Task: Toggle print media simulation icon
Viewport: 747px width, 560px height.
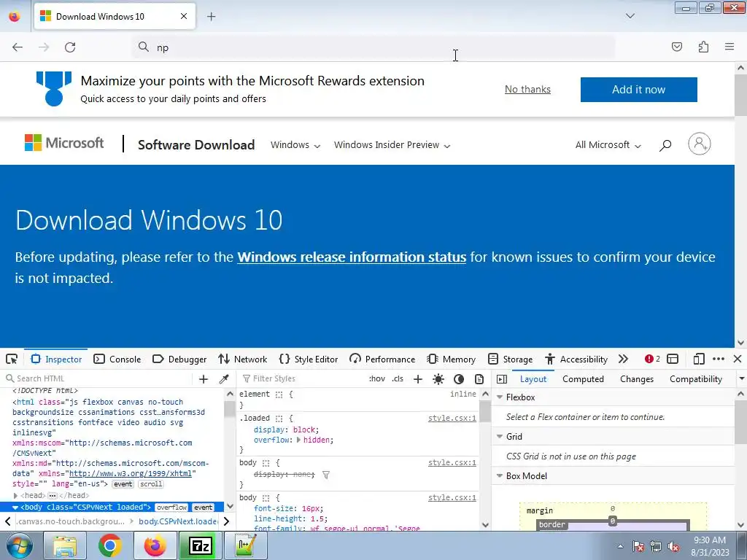Action: pos(479,379)
